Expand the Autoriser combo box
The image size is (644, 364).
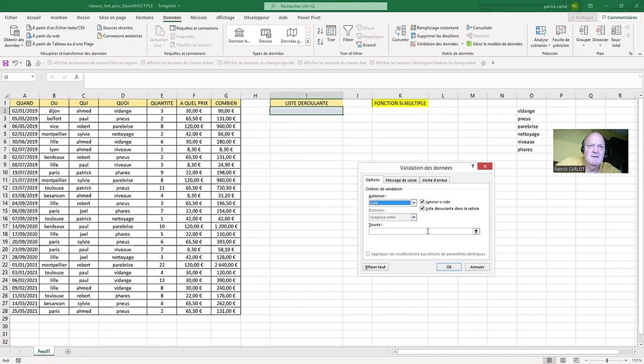413,203
